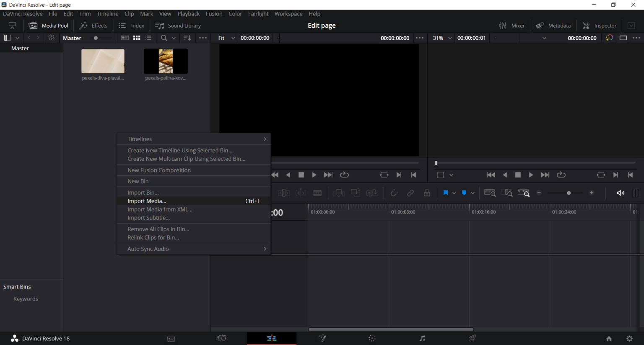Click the linked selection chain icon
The height and width of the screenshot is (345, 644).
[410, 193]
